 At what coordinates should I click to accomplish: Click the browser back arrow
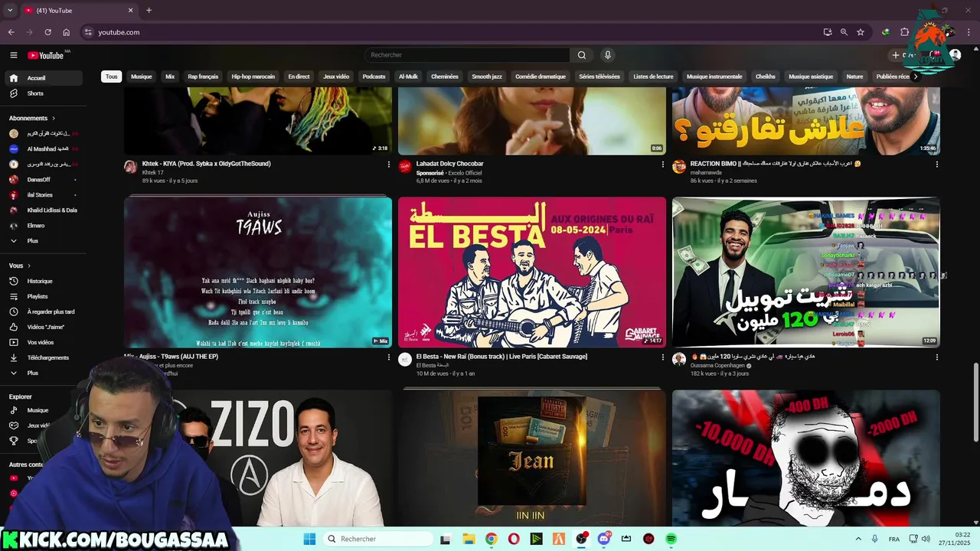(x=11, y=32)
